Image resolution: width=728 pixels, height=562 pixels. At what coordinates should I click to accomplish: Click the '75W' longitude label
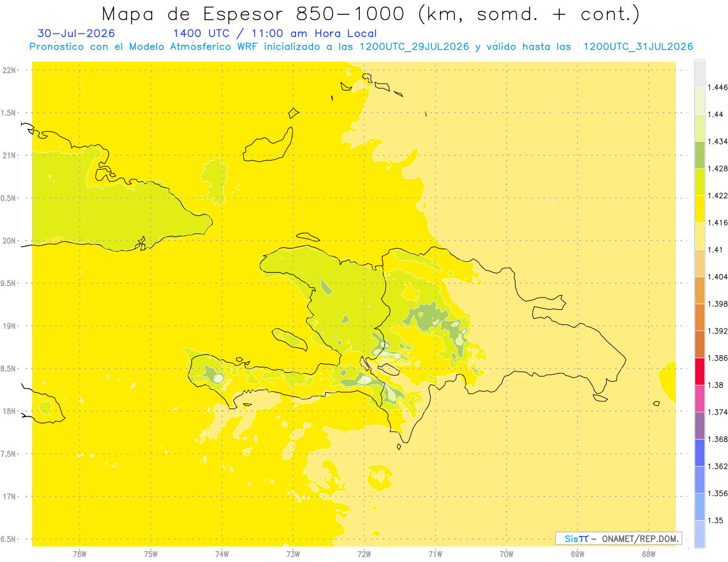(151, 554)
